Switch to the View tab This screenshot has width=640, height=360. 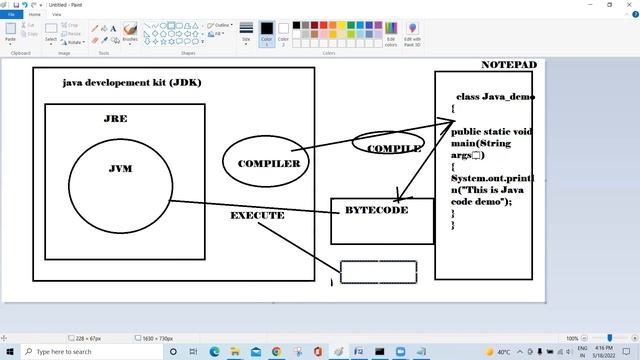(57, 14)
